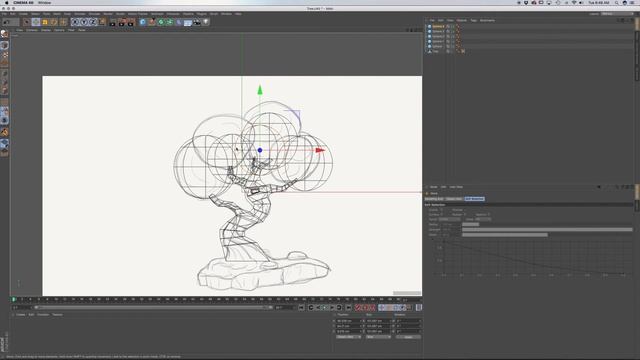Open the Render menu
The image size is (640, 360).
[x=108, y=14]
